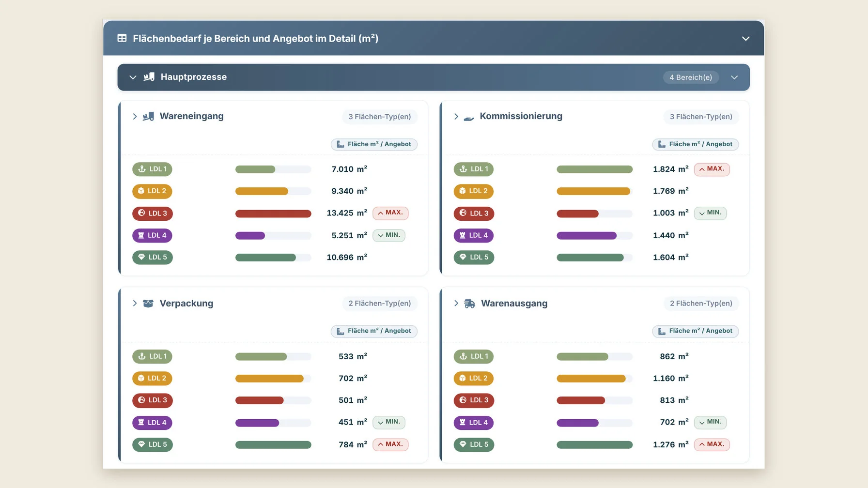This screenshot has width=868, height=488.
Task: Click the value 1.440 m² in Kommissionierung
Action: pyautogui.click(x=670, y=235)
